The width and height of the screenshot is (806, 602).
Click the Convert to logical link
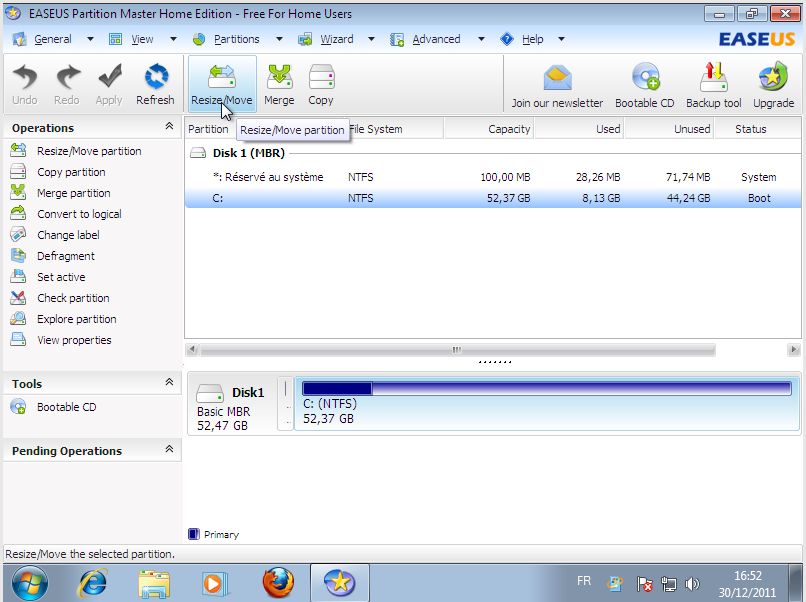pos(79,214)
